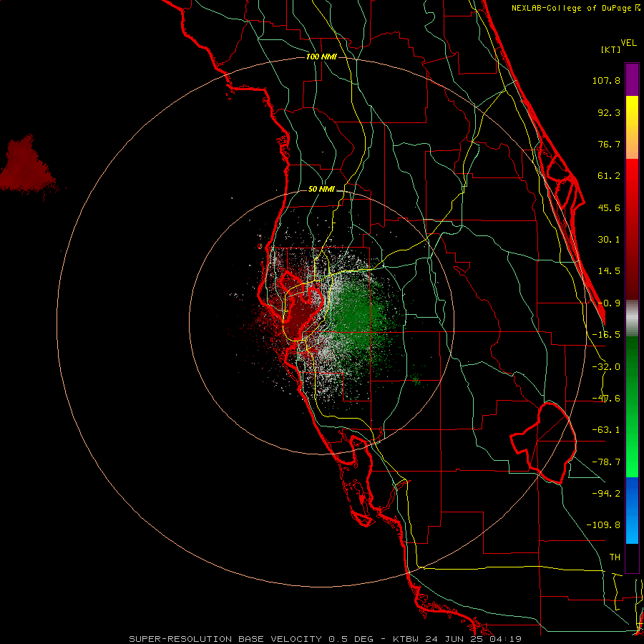Click the 92.3 legend value

(609, 112)
